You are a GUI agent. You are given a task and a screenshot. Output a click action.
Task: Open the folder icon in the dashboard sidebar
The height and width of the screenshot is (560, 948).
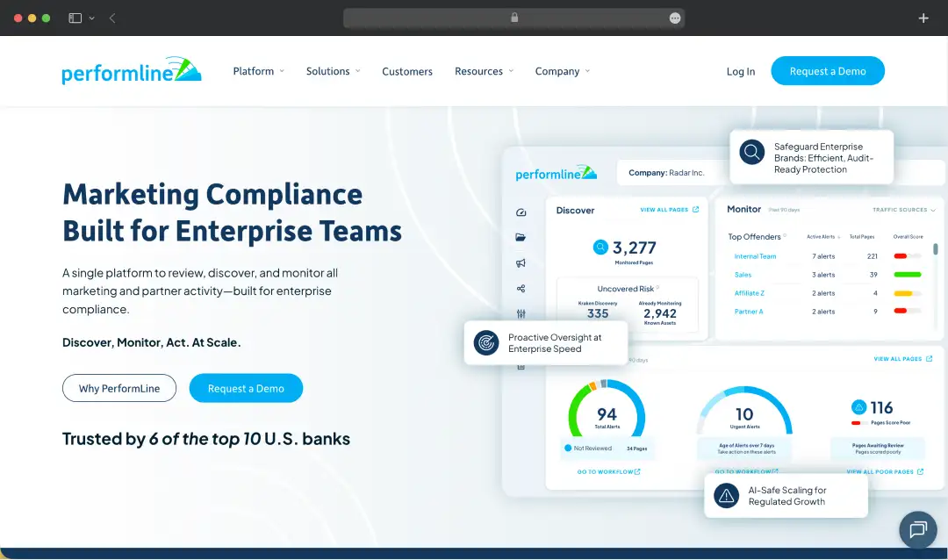pyautogui.click(x=521, y=237)
